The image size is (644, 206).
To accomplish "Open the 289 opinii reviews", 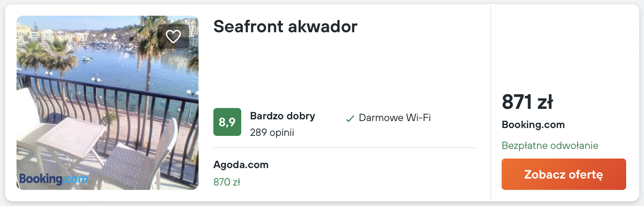I will 272,132.
